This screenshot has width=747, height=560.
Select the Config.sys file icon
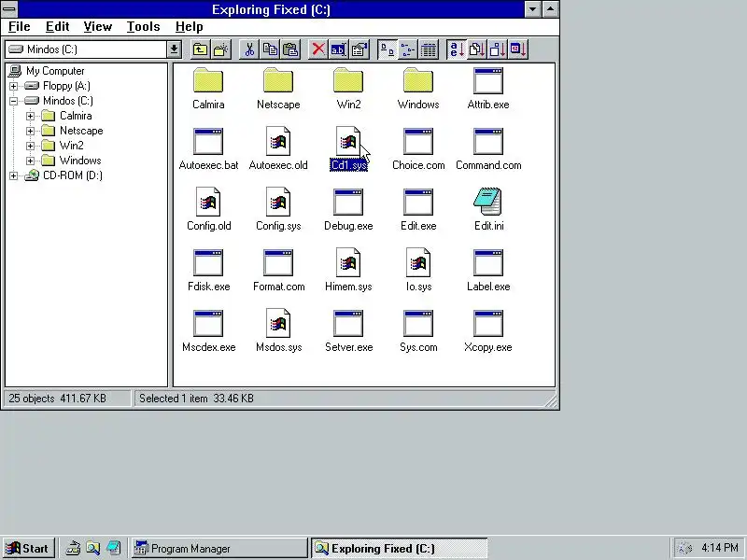pyautogui.click(x=278, y=202)
